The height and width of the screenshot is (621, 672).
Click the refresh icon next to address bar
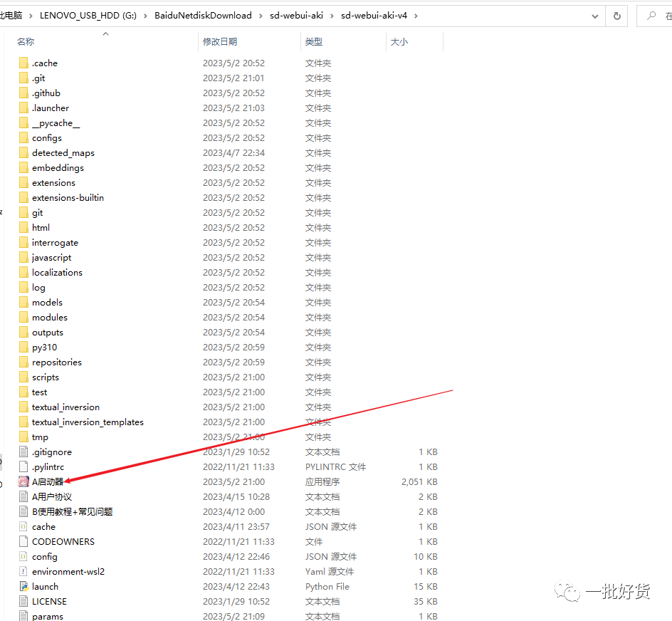tap(616, 15)
